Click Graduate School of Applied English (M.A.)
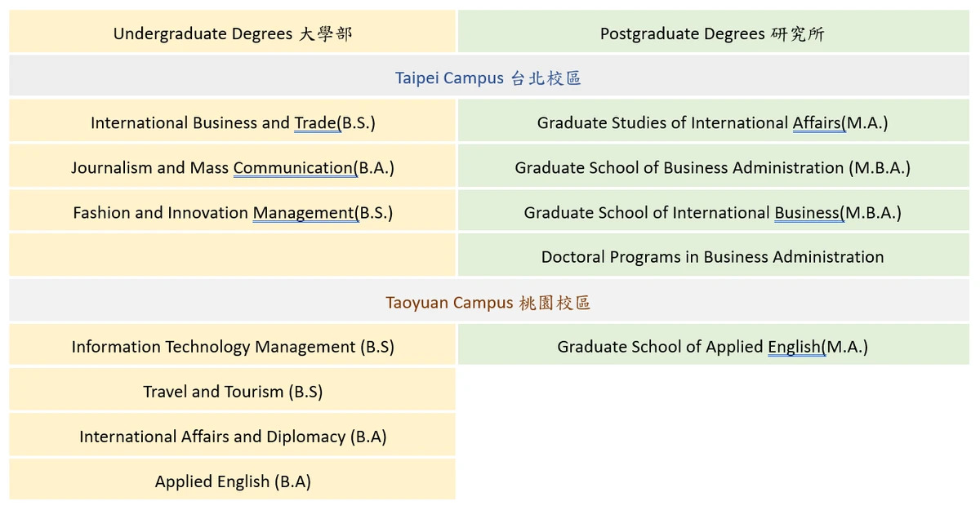The image size is (980, 510). [712, 346]
